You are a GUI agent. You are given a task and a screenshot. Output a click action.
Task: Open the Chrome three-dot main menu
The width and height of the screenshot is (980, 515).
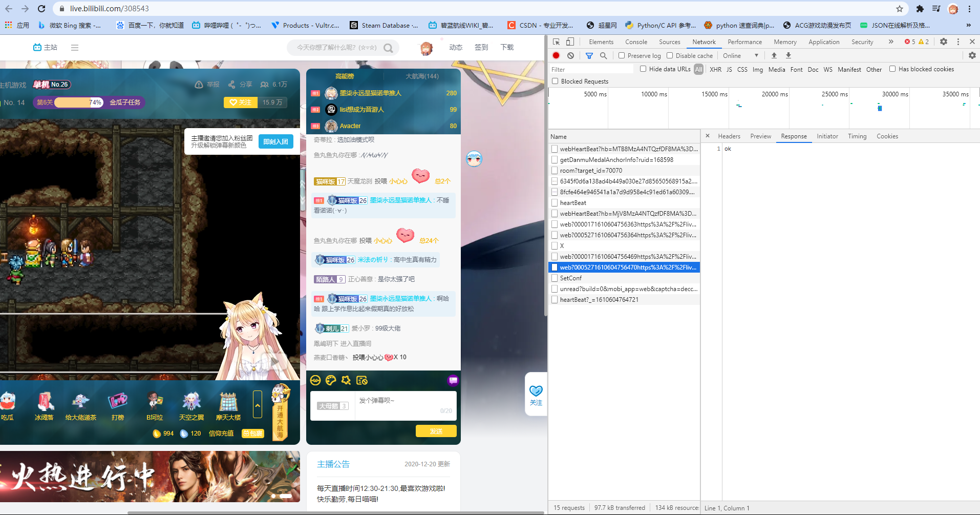tap(969, 9)
